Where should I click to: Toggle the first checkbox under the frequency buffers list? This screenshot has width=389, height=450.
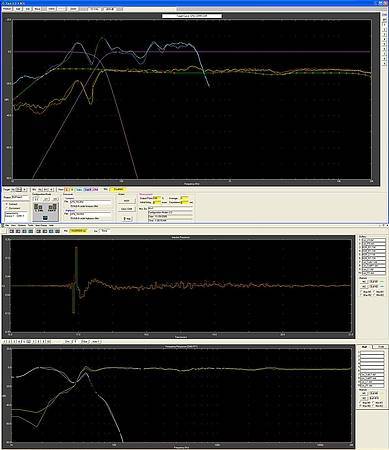360,402
